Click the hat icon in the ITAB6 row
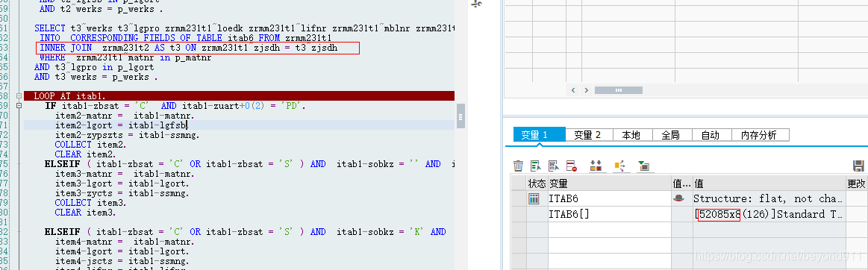This screenshot has height=270, width=868. (678, 198)
